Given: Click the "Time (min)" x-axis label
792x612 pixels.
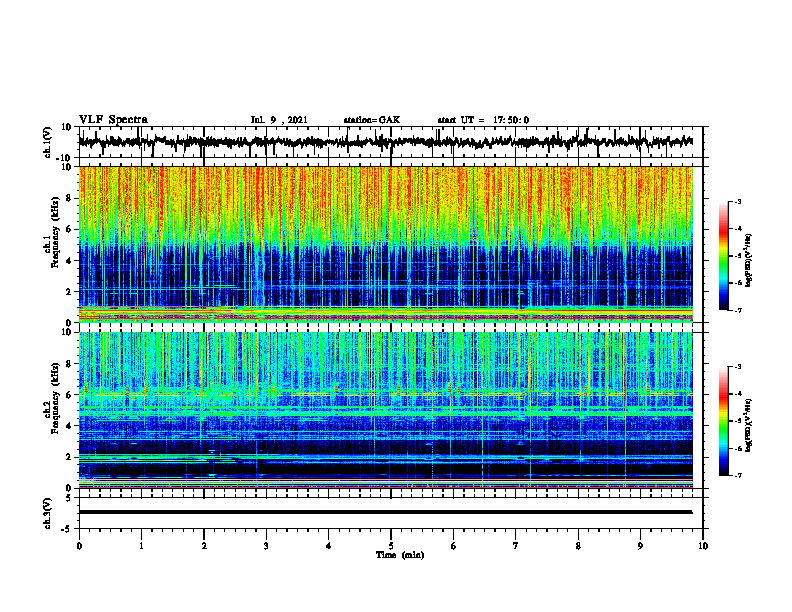Looking at the screenshot, I should click(400, 555).
